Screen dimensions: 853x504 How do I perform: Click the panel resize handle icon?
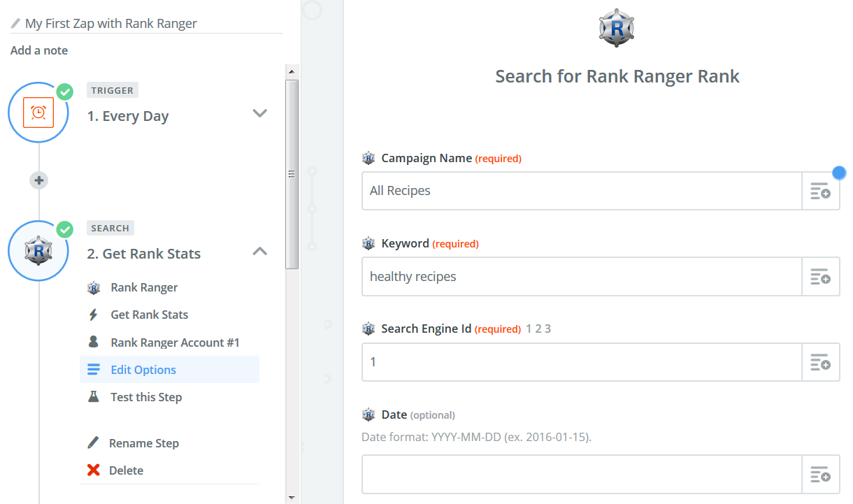point(292,174)
